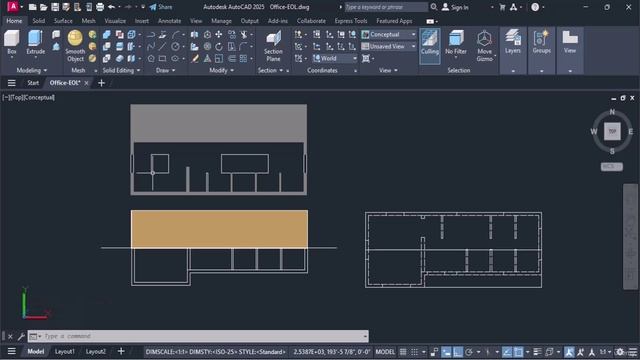
Task: Click the Erase tool in Modify
Action: pos(195,59)
